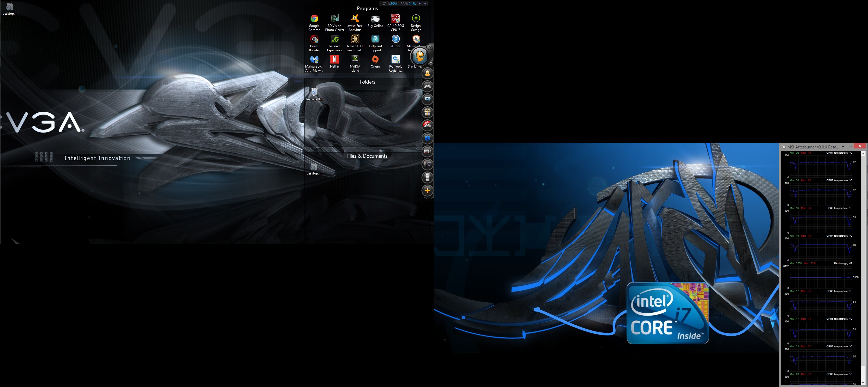The height and width of the screenshot is (387, 868).
Task: Minimize the MSI Afterburner monitor window
Action: 843,146
